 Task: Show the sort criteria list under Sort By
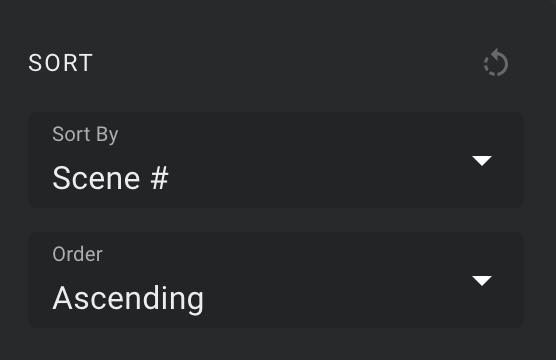[276, 160]
